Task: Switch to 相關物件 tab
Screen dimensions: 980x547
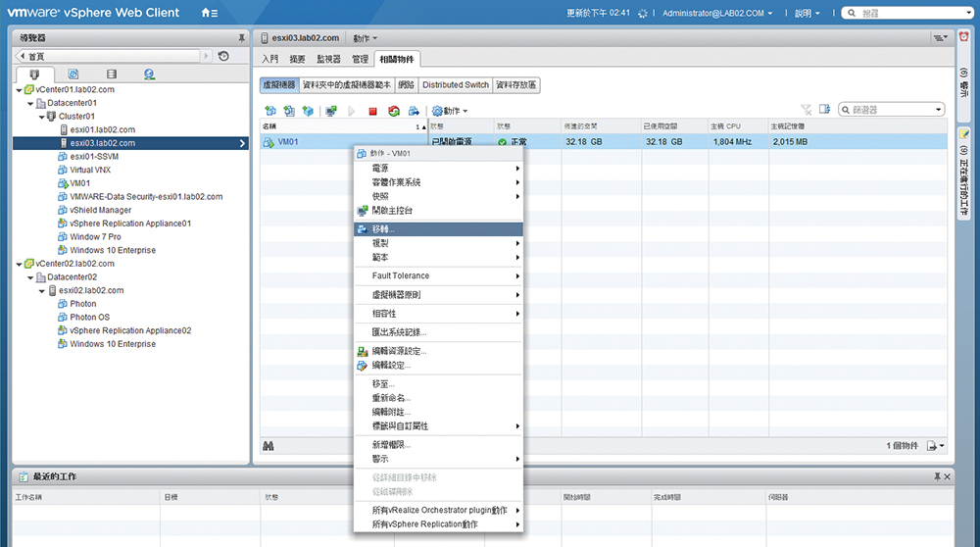Action: tap(397, 60)
